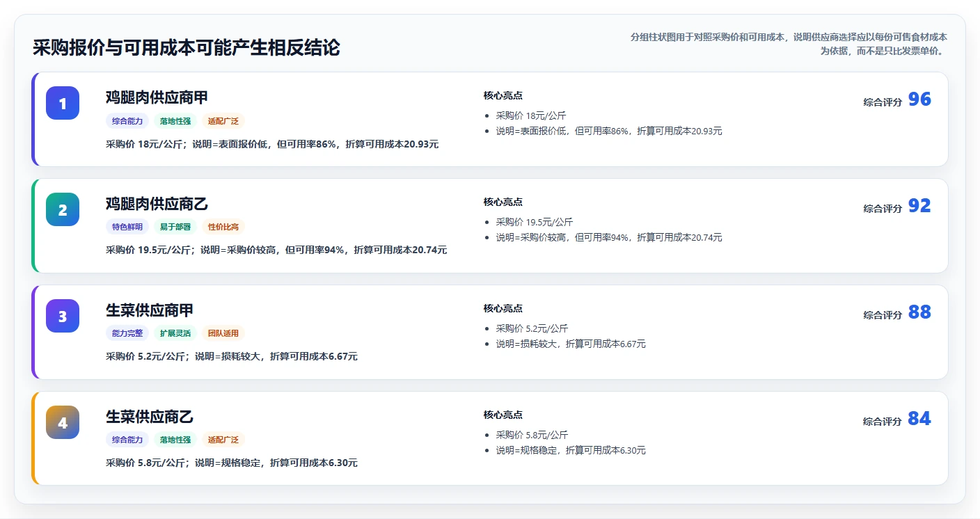The image size is (980, 519).
Task: Click the bullet 采购价 5.8元/公斤
Action: (532, 435)
